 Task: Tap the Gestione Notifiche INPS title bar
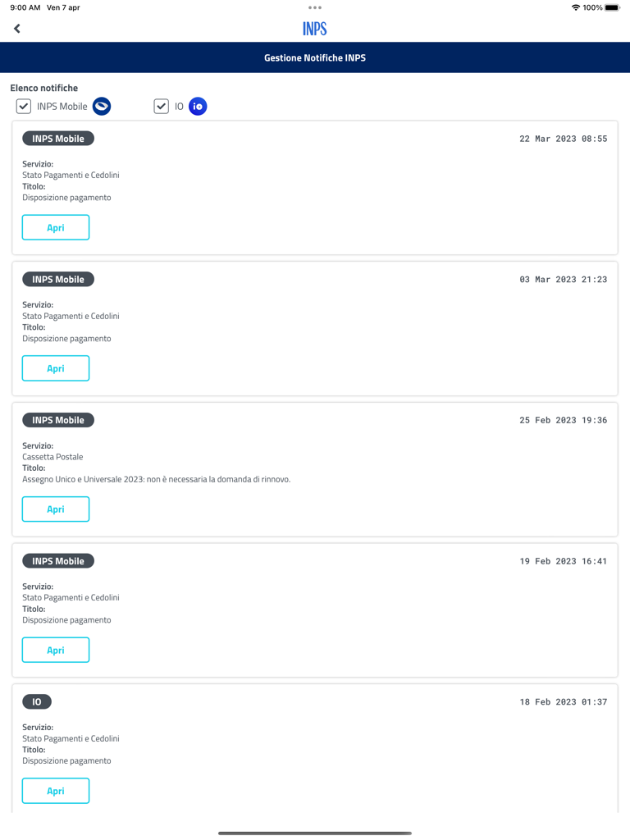[315, 58]
